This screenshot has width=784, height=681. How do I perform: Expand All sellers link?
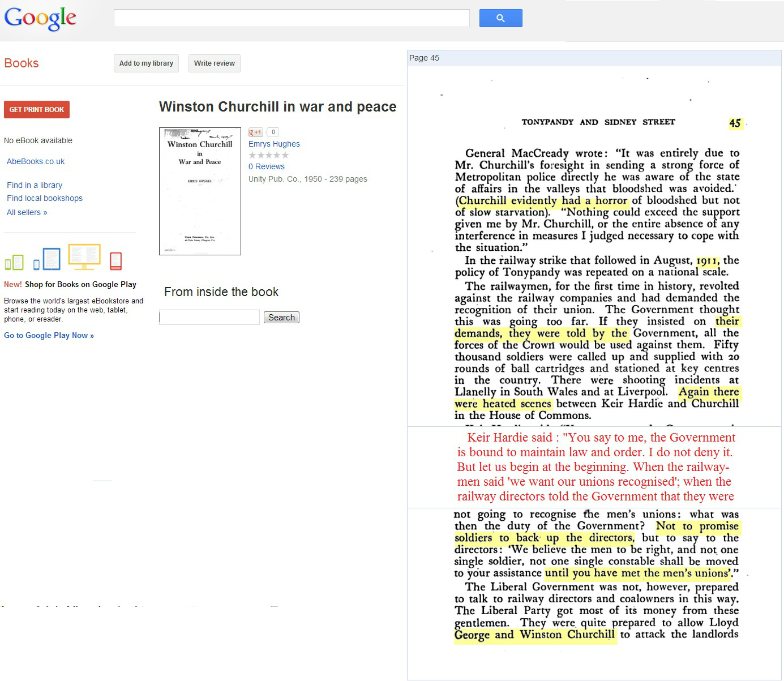27,212
